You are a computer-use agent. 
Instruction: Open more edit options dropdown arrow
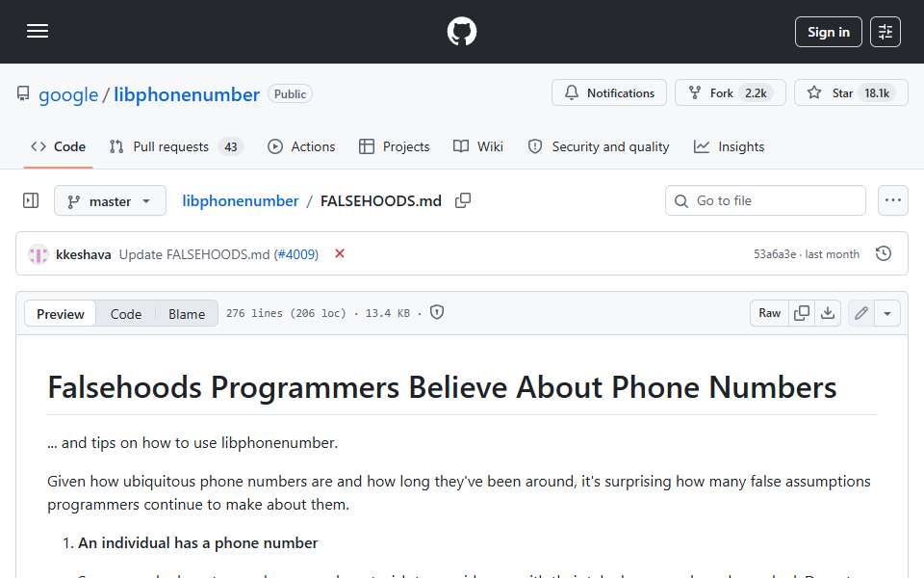(x=886, y=313)
